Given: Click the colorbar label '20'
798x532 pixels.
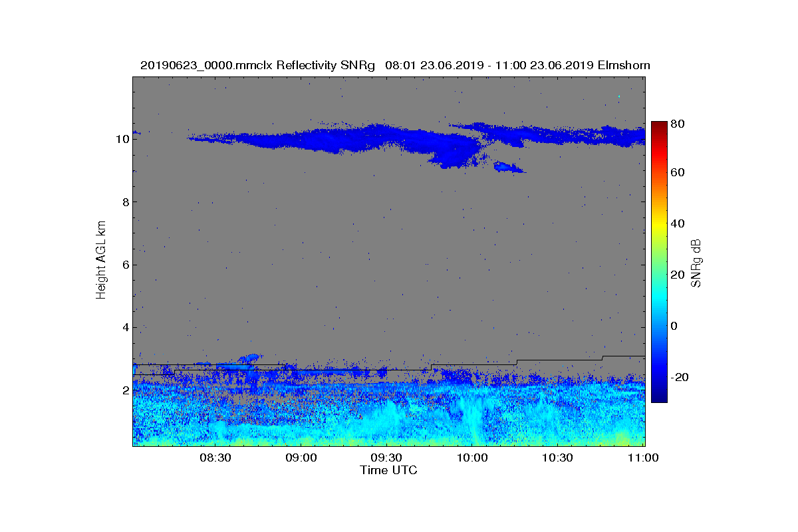Looking at the screenshot, I should pyautogui.click(x=678, y=275).
